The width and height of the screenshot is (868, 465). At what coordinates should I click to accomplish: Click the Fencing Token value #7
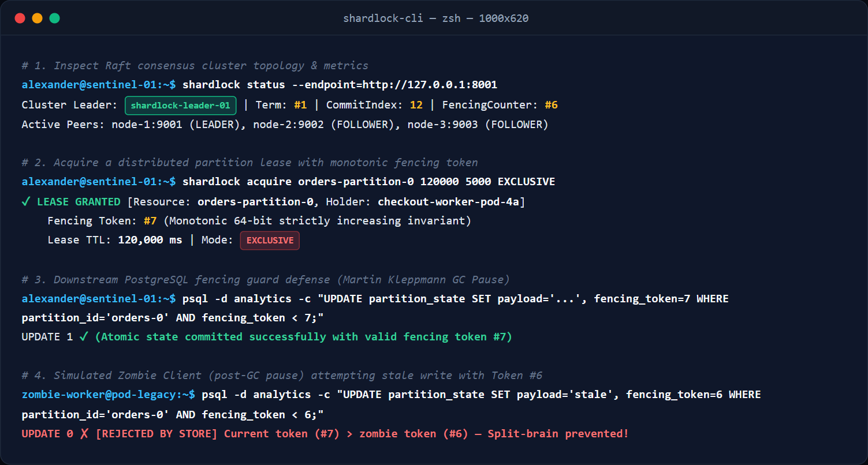[150, 221]
